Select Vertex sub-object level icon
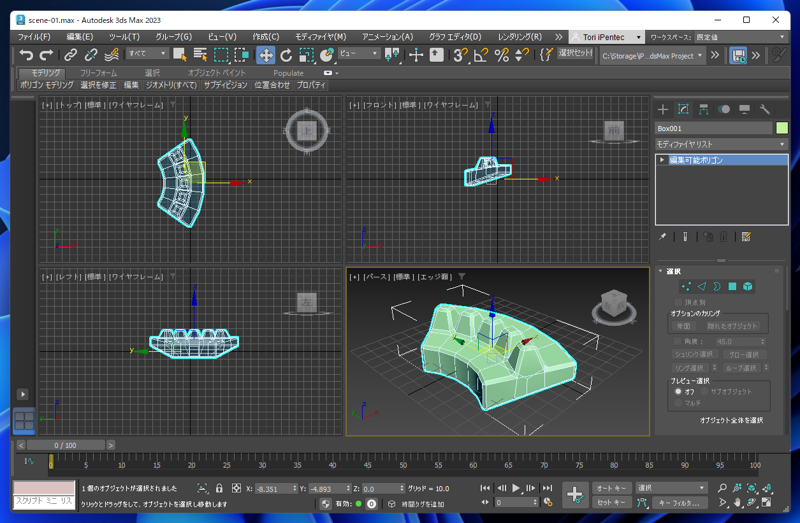 (x=686, y=286)
